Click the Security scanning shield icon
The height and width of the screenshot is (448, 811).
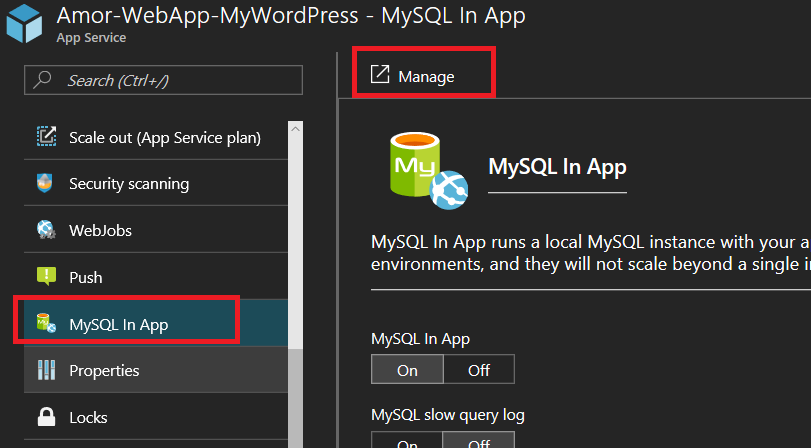tap(45, 183)
